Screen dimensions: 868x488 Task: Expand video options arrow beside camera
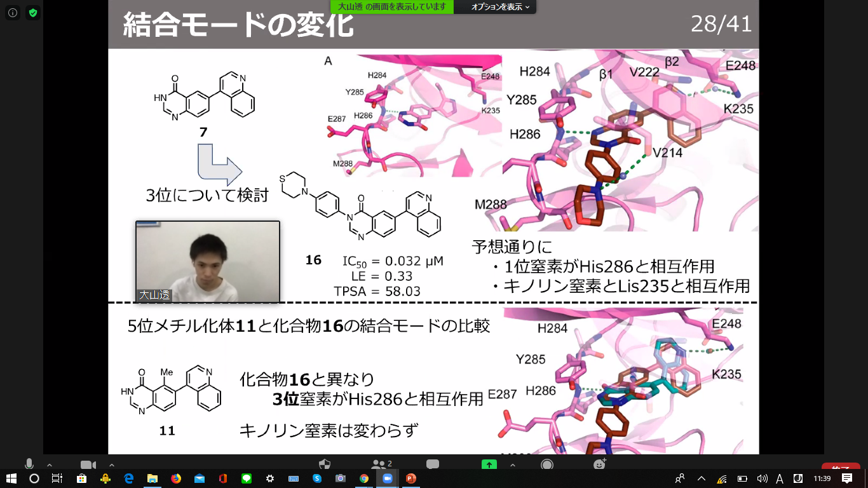click(x=112, y=464)
